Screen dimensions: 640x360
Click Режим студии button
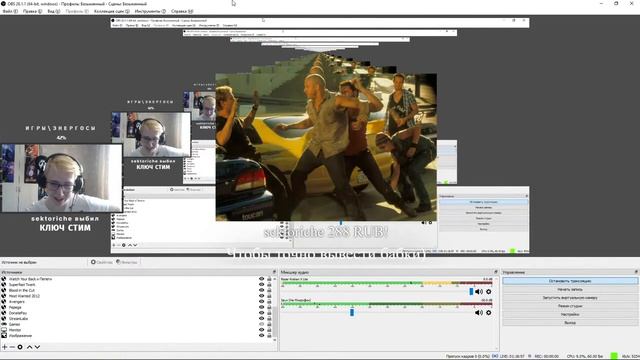[x=570, y=306]
